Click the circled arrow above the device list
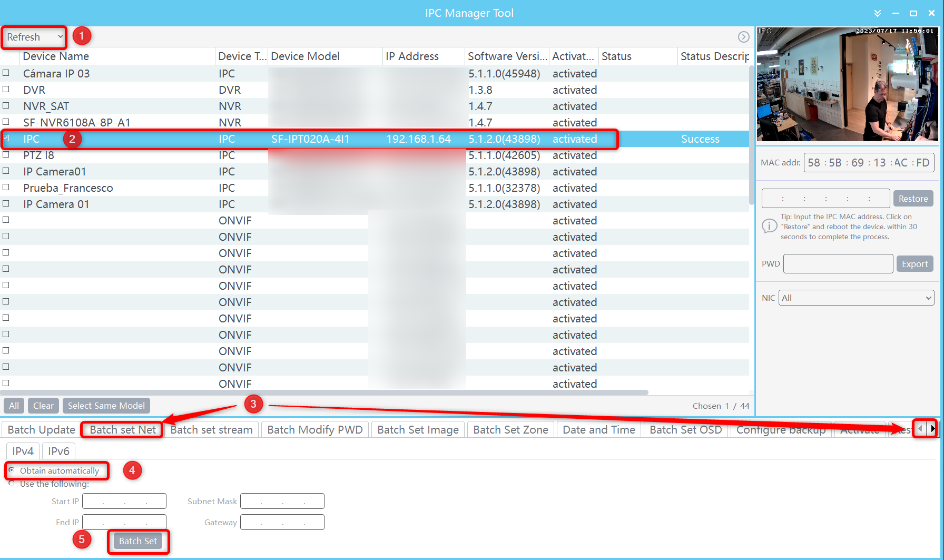Image resolution: width=944 pixels, height=560 pixels. point(744,37)
